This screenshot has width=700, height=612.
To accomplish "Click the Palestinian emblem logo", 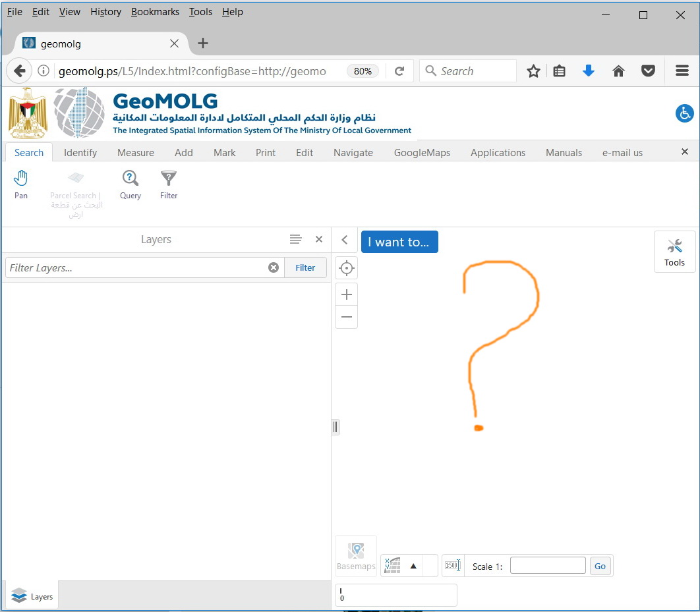I will [28, 113].
